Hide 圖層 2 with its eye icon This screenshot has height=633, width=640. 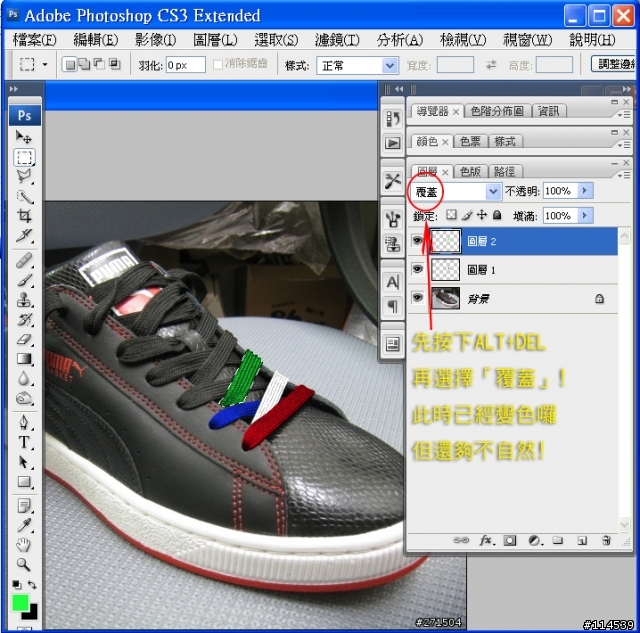pyautogui.click(x=417, y=241)
